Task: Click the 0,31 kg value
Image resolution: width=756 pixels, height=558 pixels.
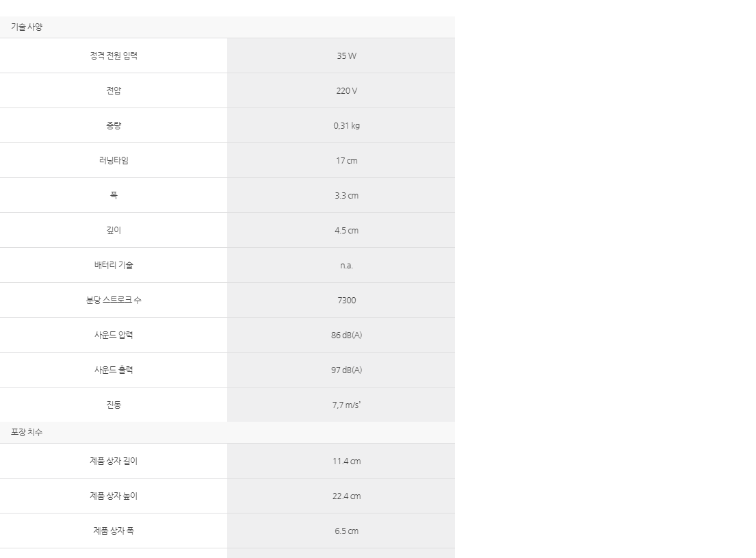Action: pyautogui.click(x=347, y=125)
